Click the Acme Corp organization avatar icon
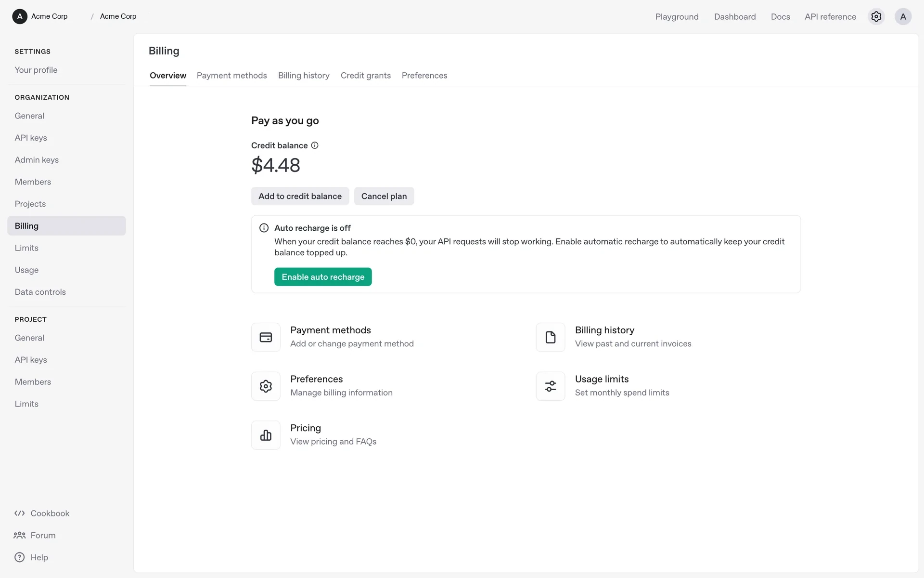The height and width of the screenshot is (578, 924). pos(20,16)
